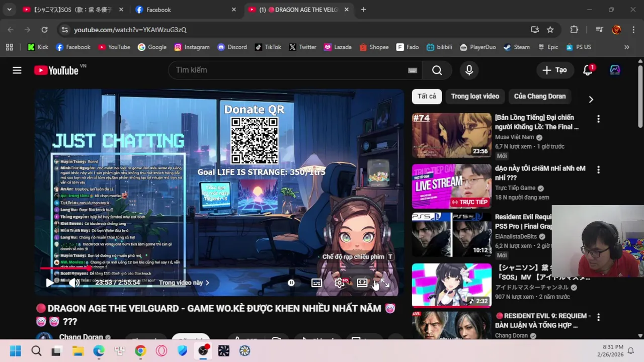Open the YouTube account avatar menu
The width and height of the screenshot is (644, 362).
[x=615, y=70]
